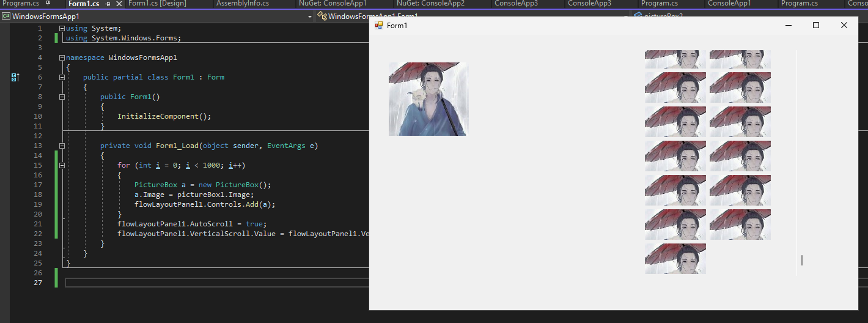
Task: Close the Form1 window
Action: [844, 25]
